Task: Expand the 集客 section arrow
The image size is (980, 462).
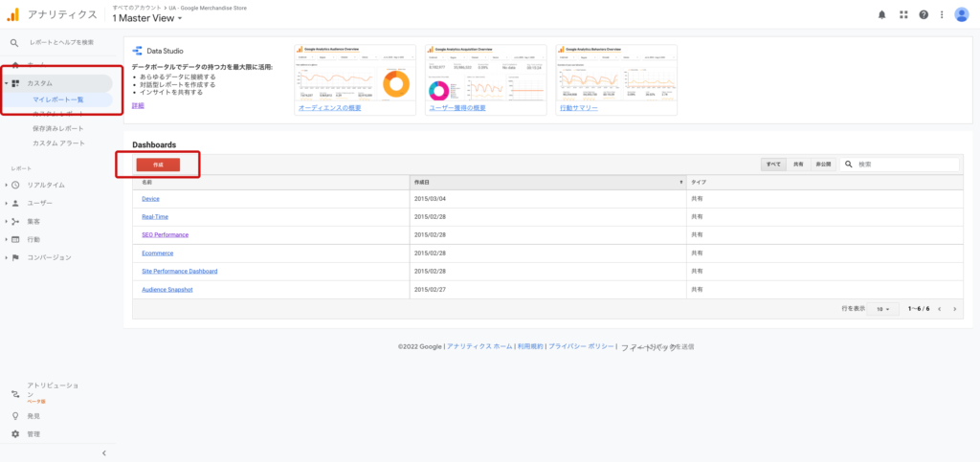Action: pyautogui.click(x=6, y=221)
